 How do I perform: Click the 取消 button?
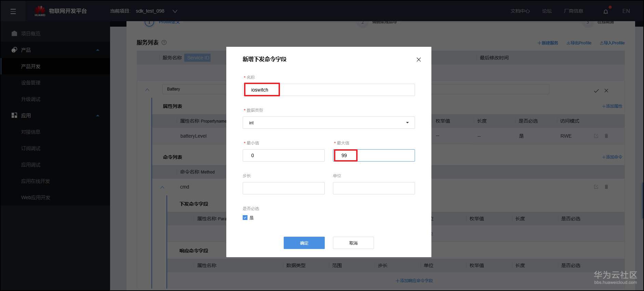[353, 243]
